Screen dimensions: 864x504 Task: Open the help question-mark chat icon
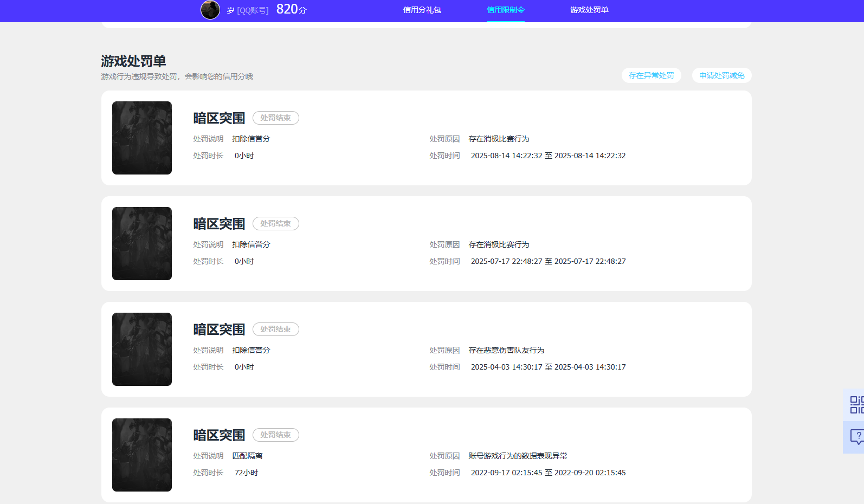pos(856,436)
